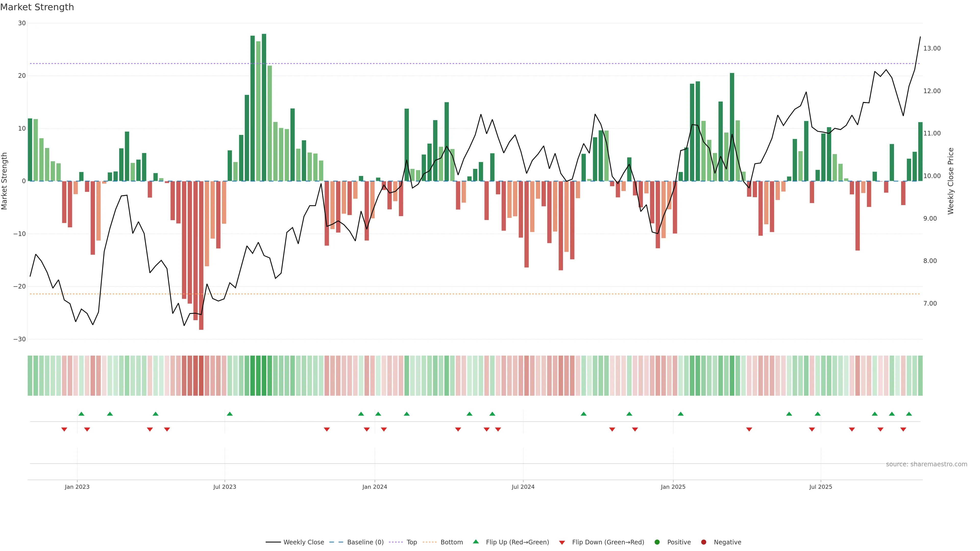Viewport: 980px width, 551px height.
Task: Click the green Positive legend circle
Action: coord(657,542)
